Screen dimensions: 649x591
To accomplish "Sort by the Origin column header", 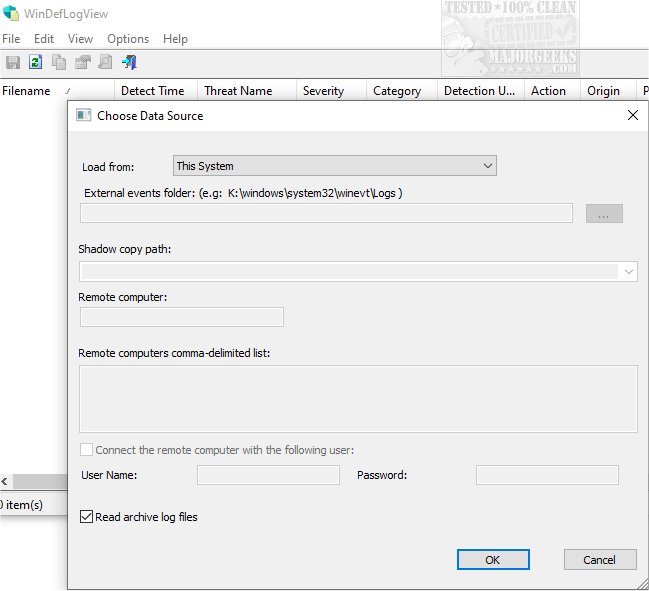I will [608, 91].
